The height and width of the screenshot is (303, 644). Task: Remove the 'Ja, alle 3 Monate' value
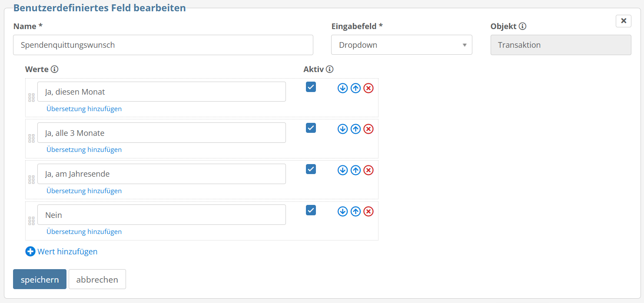point(368,129)
